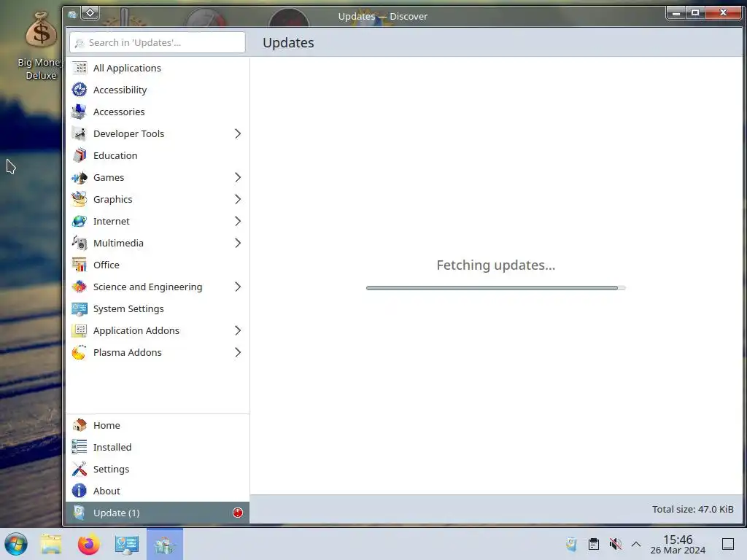Click the taskbar clock showing 15:46
The height and width of the screenshot is (560, 747).
(x=678, y=544)
